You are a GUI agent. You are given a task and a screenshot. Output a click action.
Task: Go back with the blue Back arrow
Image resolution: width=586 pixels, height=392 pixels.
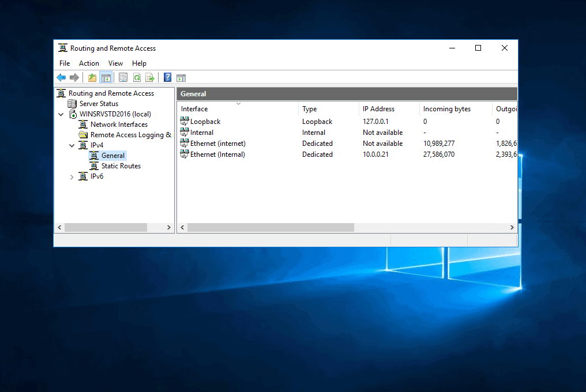click(61, 78)
